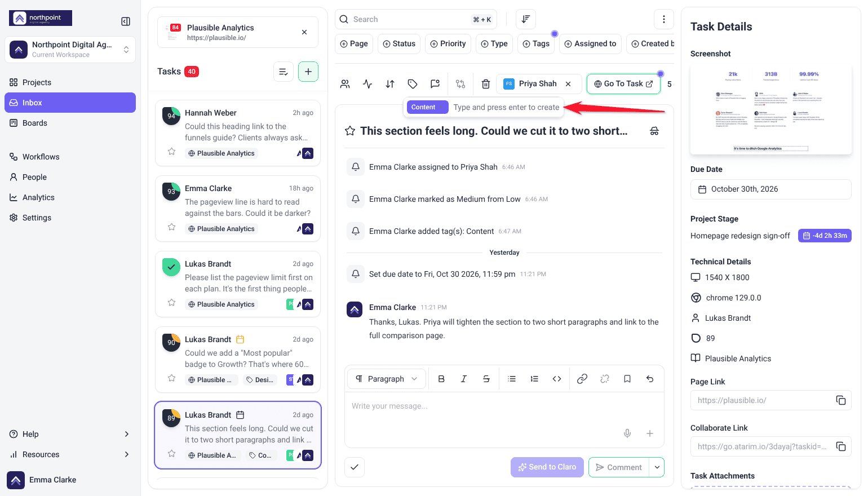The image size is (868, 496).
Task: Open Boards in the sidebar
Action: coord(70,123)
